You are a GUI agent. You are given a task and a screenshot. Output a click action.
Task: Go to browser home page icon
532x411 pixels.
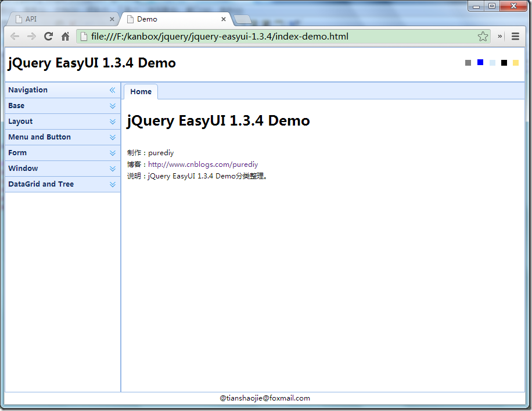65,37
